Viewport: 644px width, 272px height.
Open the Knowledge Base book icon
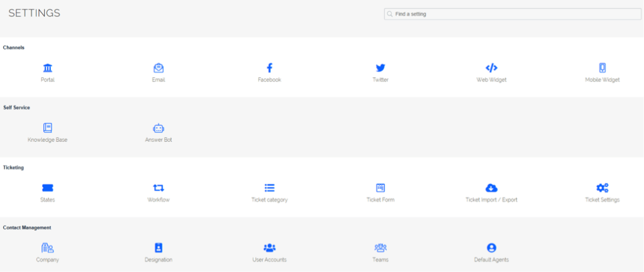coord(48,128)
